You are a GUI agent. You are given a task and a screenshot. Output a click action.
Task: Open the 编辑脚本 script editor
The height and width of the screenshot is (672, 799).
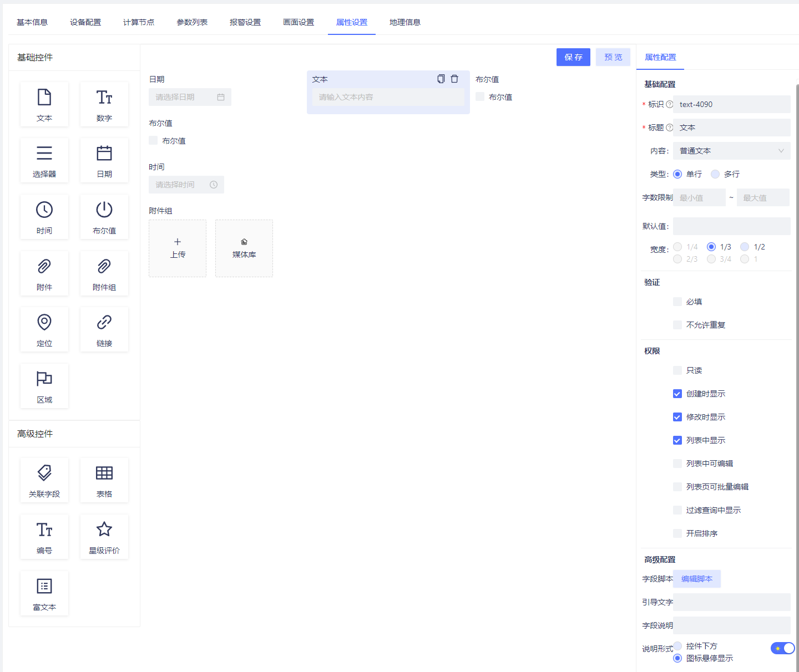pos(697,579)
